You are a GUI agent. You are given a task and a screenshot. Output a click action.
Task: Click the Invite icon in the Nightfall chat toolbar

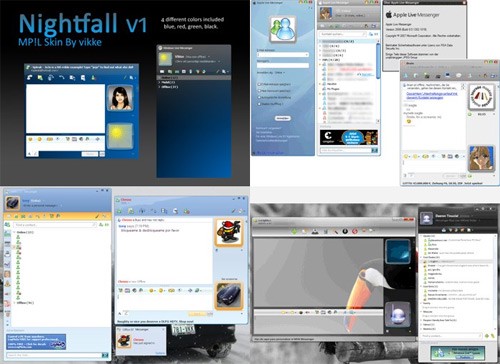coord(30,77)
